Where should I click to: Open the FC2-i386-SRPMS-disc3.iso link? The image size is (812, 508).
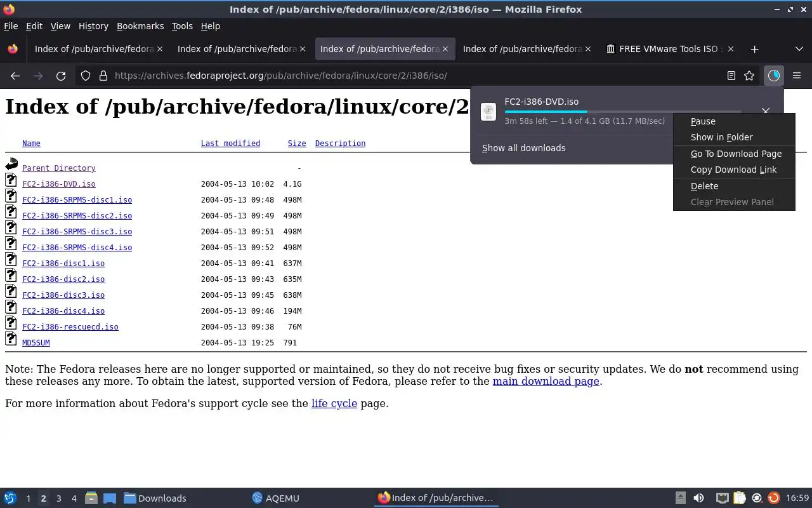77,232
